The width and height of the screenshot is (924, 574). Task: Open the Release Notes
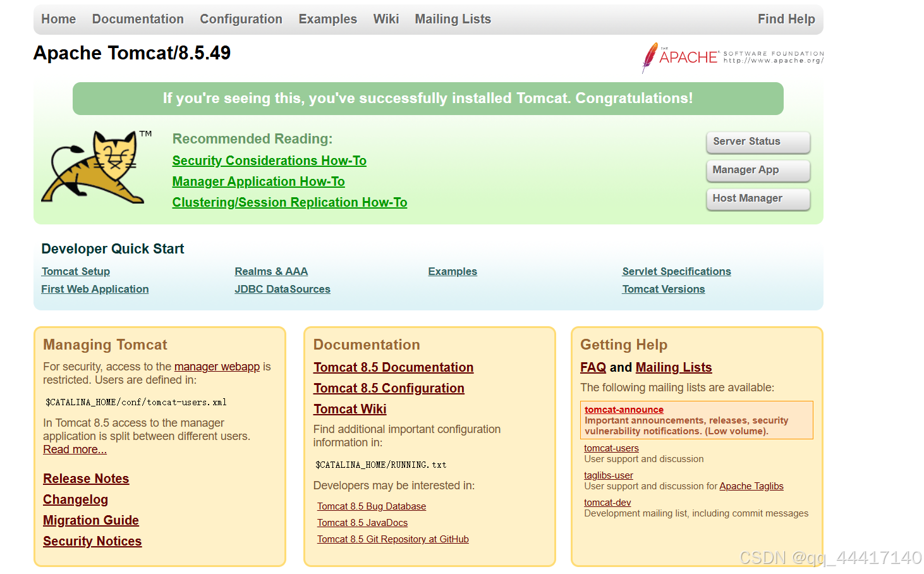point(85,479)
